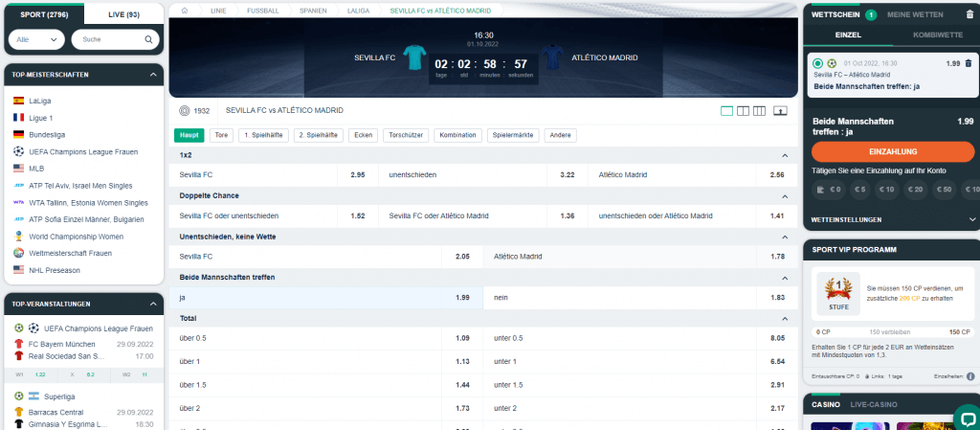Viewport: 980px width, 430px height.
Task: Click the Weltmeisterschaft Frauen icon
Action: 18,253
